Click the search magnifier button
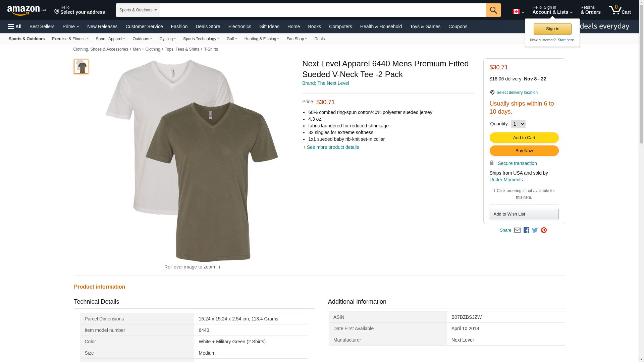644x362 pixels. 493,10
